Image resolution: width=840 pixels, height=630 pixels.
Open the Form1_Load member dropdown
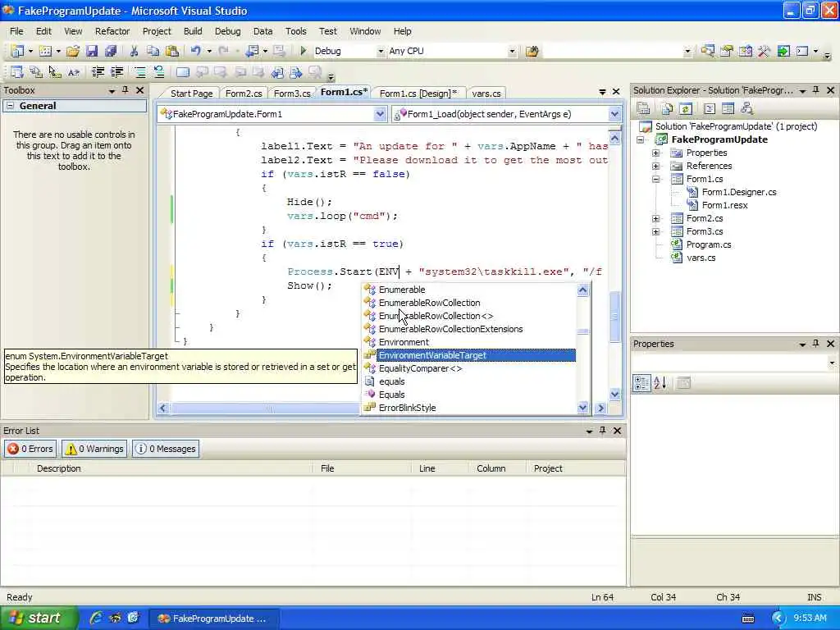coord(614,114)
